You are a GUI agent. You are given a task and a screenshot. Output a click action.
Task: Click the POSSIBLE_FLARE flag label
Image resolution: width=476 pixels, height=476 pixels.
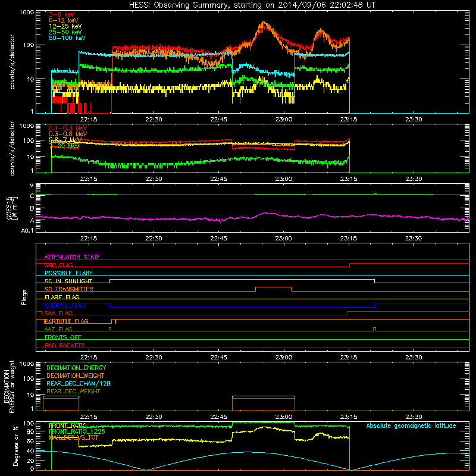click(68, 273)
